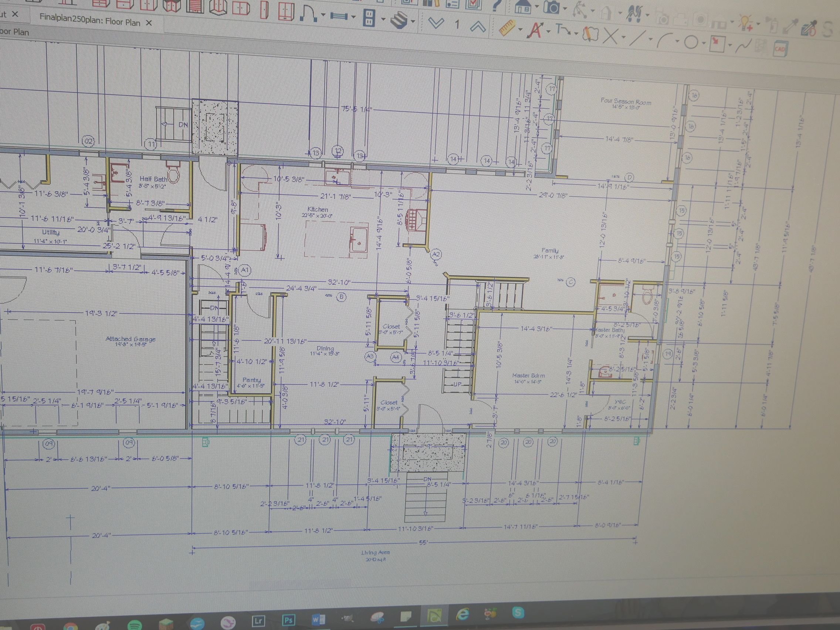The image size is (840, 630).
Task: Open Photoshop from the taskbar
Action: pyautogui.click(x=288, y=620)
